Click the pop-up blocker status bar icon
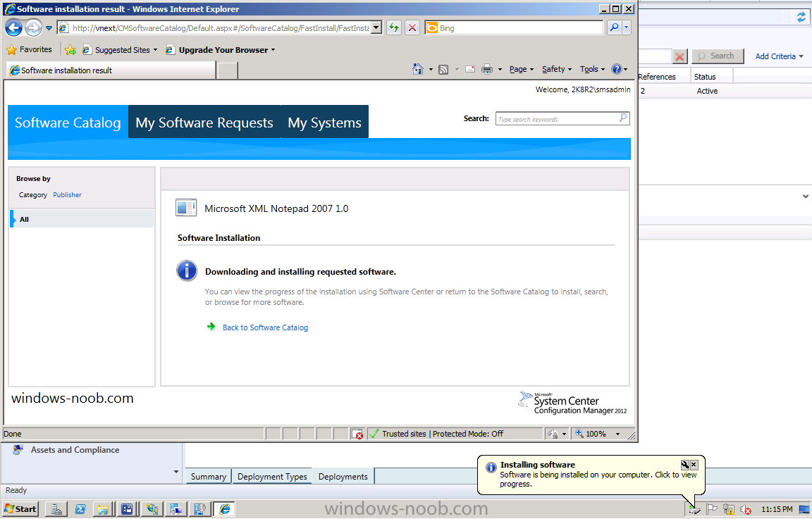This screenshot has height=519, width=812. click(x=357, y=434)
